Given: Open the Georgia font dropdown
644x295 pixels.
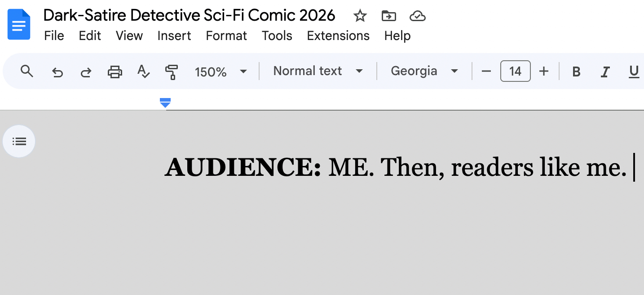Looking at the screenshot, I should (424, 71).
